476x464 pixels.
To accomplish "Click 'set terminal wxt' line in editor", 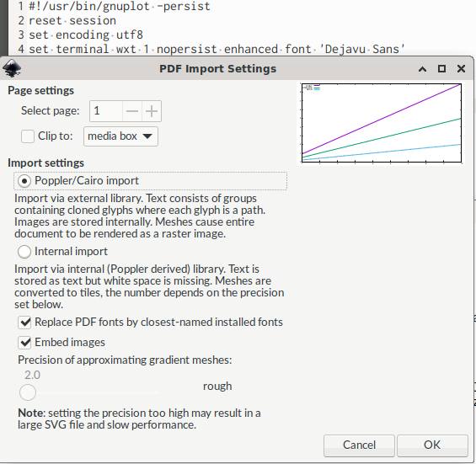I will (x=217, y=49).
